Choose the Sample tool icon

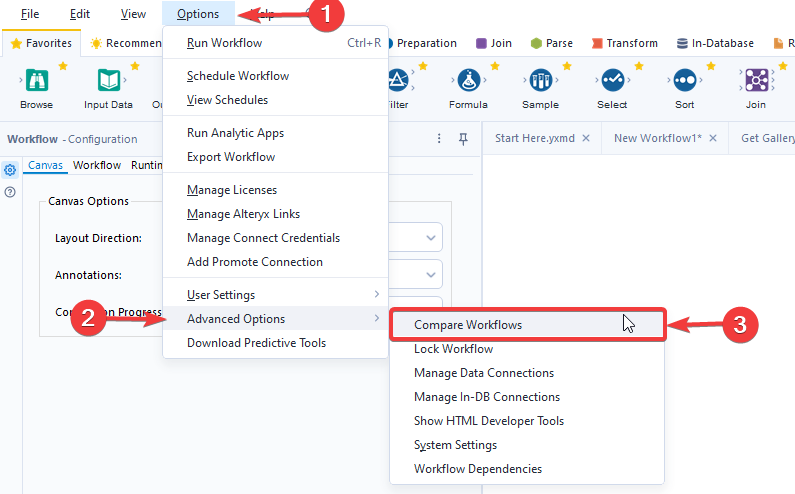coord(540,82)
